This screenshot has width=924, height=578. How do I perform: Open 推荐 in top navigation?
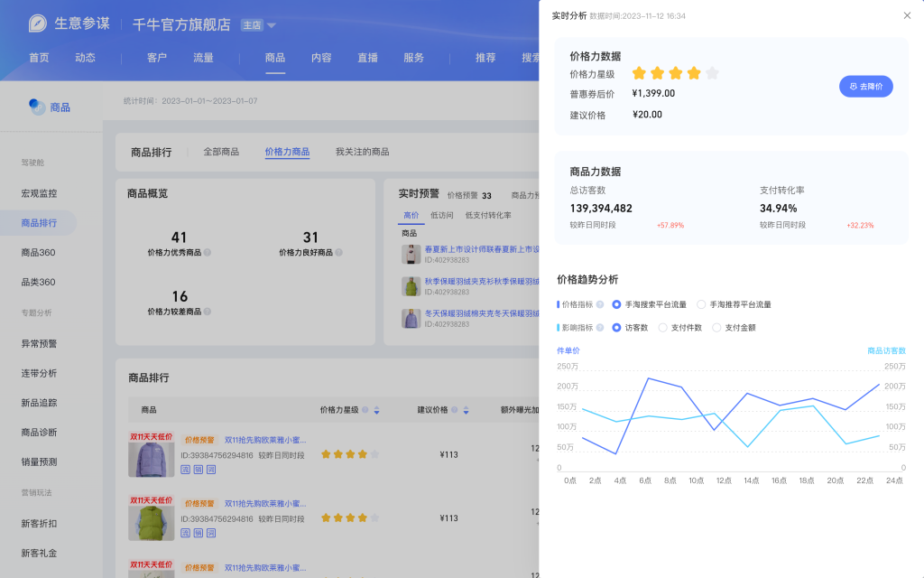[x=485, y=58]
